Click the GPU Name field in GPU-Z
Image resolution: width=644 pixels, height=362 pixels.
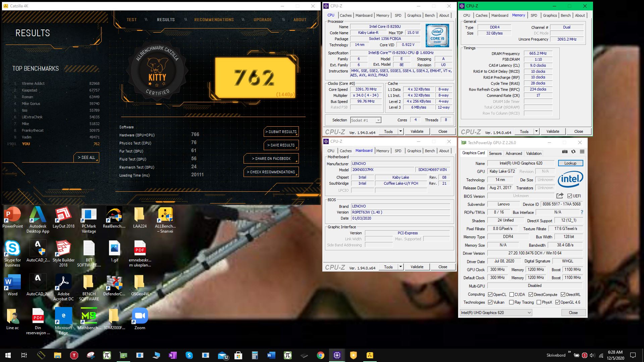click(x=521, y=163)
